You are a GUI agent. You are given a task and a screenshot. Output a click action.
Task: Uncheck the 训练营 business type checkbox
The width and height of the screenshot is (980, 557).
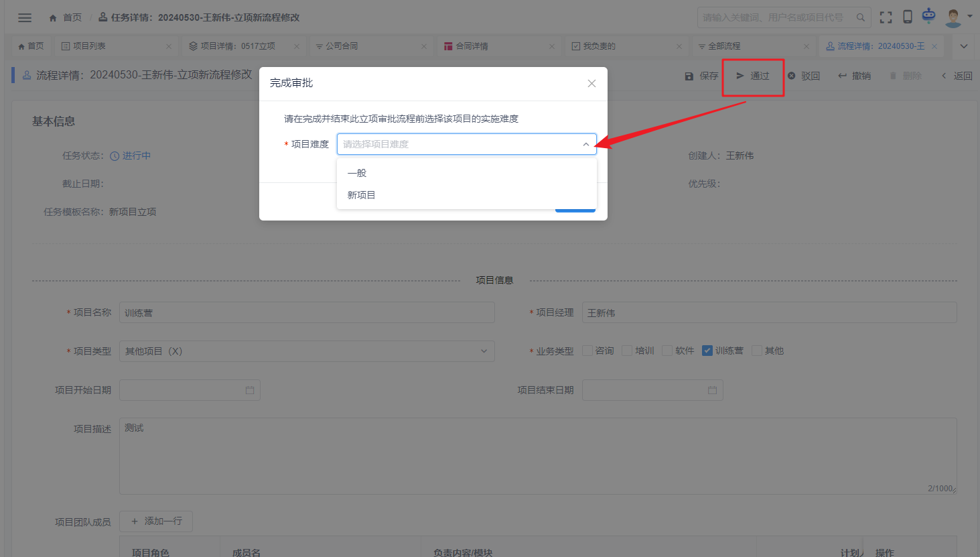click(707, 351)
